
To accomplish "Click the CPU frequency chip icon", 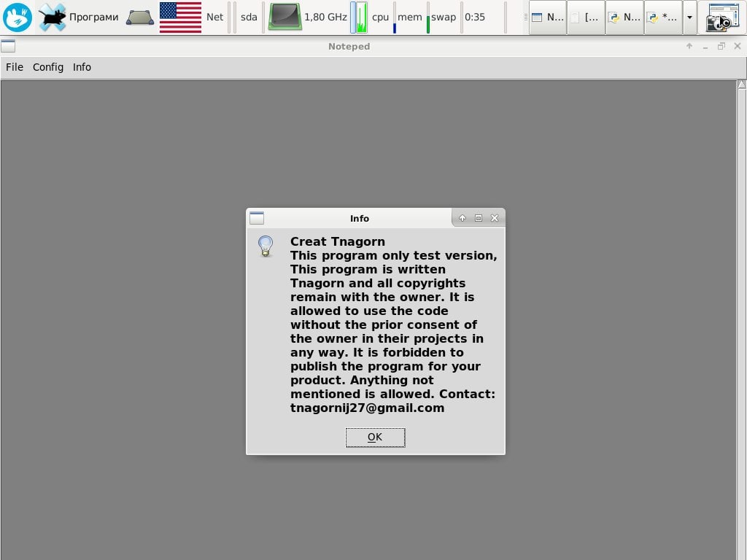I will pyautogui.click(x=285, y=17).
